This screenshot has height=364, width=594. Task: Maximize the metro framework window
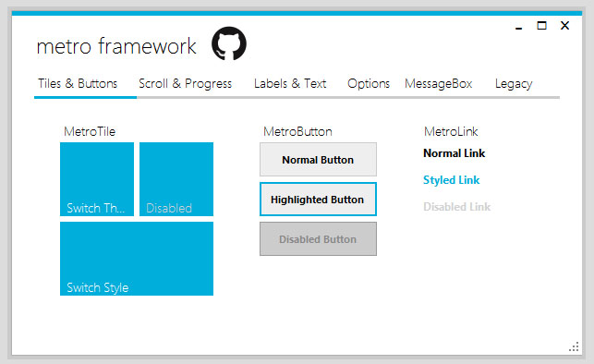[x=541, y=26]
